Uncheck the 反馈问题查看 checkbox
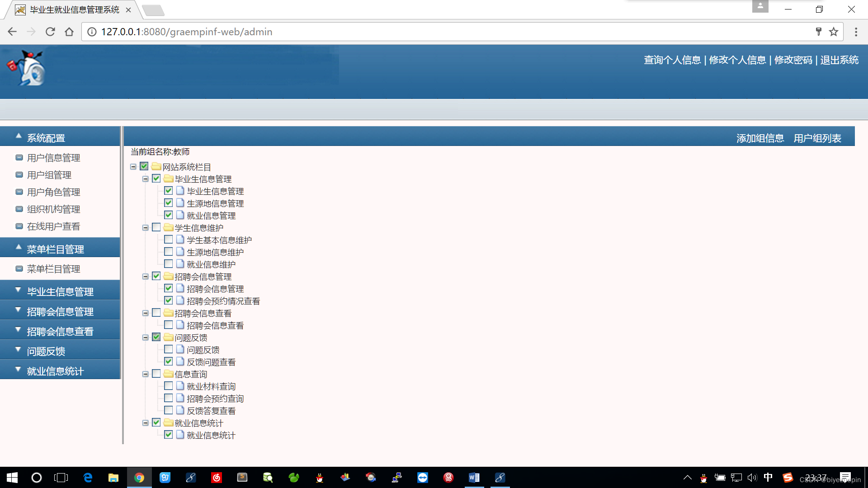This screenshot has height=488, width=868. coord(168,361)
